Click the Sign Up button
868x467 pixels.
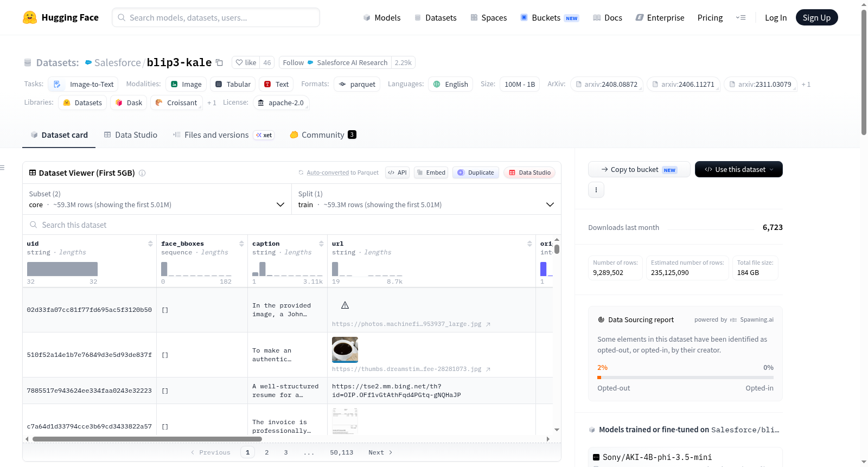[x=816, y=17]
